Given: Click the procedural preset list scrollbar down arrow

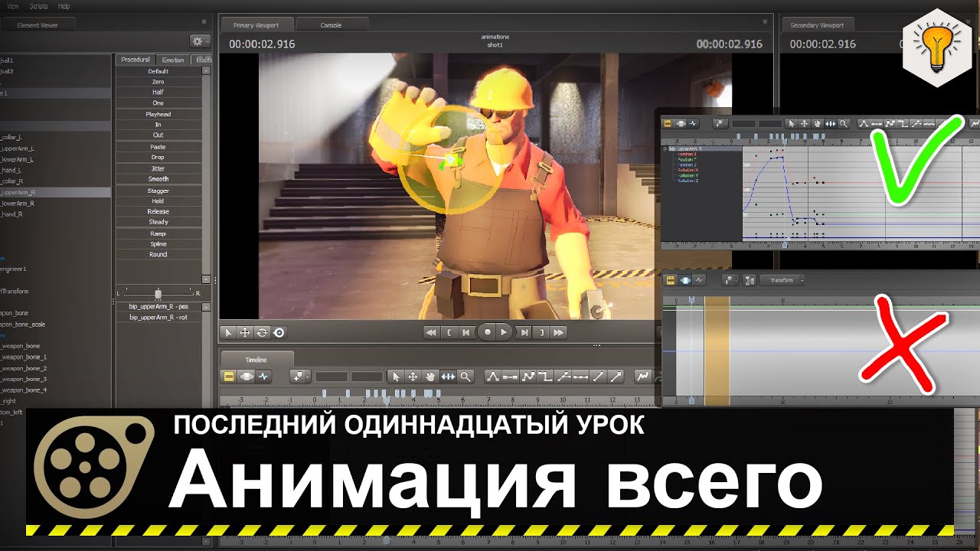Looking at the screenshot, I should 206,279.
